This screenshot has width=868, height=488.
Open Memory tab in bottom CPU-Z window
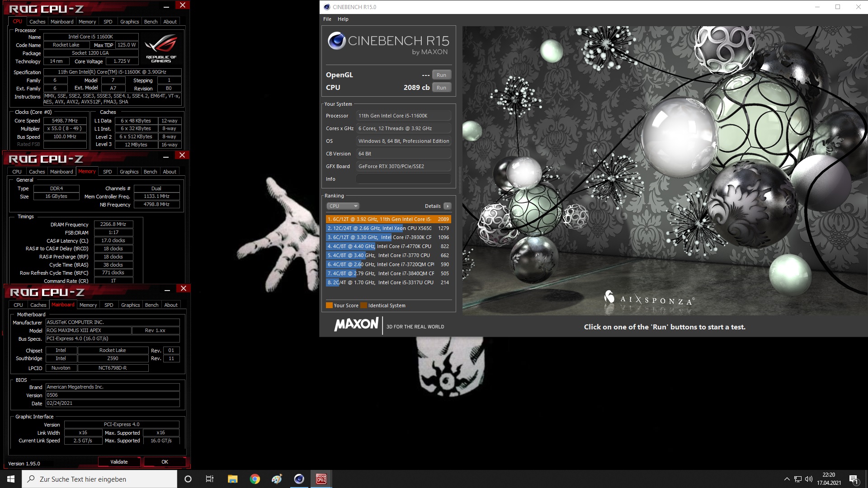88,305
